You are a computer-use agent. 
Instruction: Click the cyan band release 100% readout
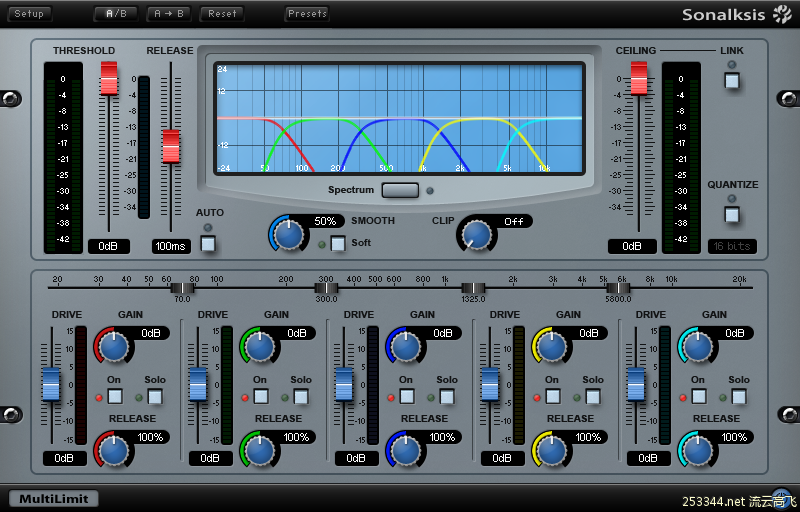(x=734, y=438)
